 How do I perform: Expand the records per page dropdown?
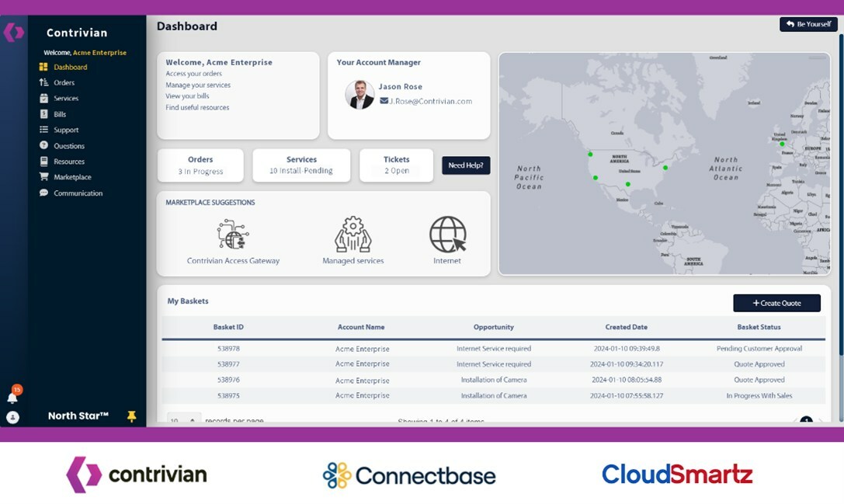pyautogui.click(x=184, y=419)
